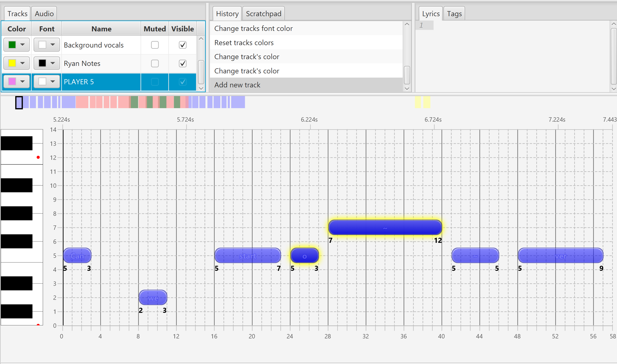The height and width of the screenshot is (364, 617).
Task: Mute the Background vocals track
Action: coord(155,45)
